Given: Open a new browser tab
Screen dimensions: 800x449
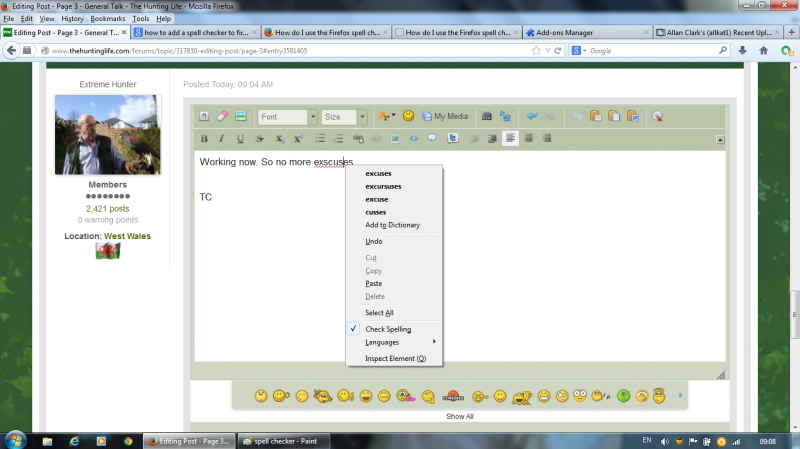Looking at the screenshot, I should point(791,32).
